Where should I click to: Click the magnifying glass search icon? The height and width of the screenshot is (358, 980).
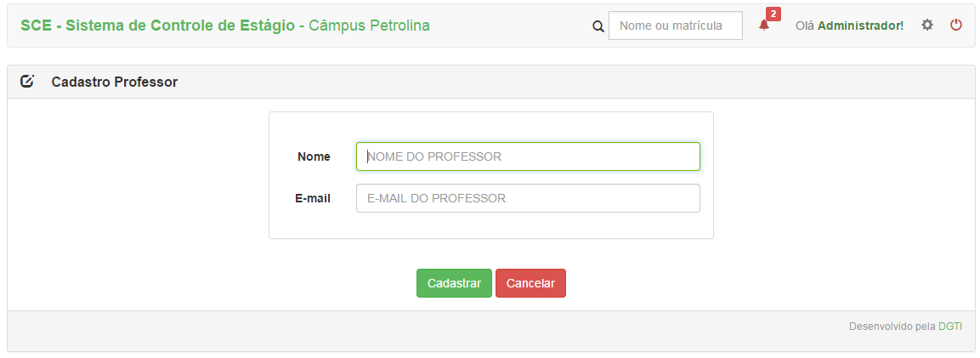(x=598, y=26)
